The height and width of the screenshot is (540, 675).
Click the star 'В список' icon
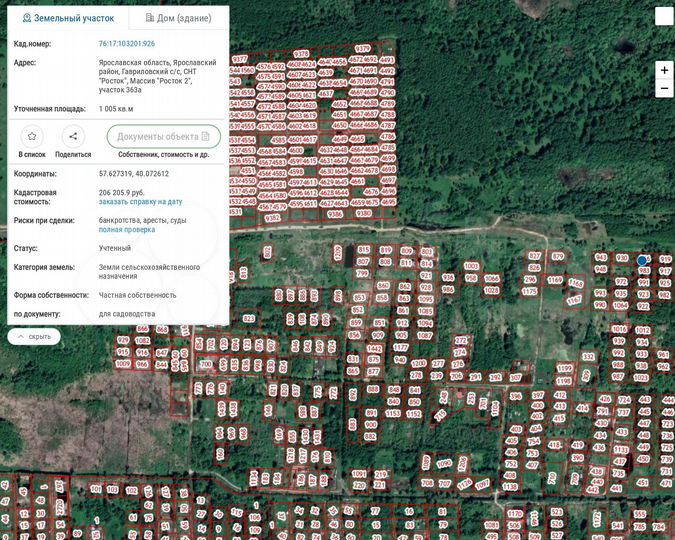(32, 137)
